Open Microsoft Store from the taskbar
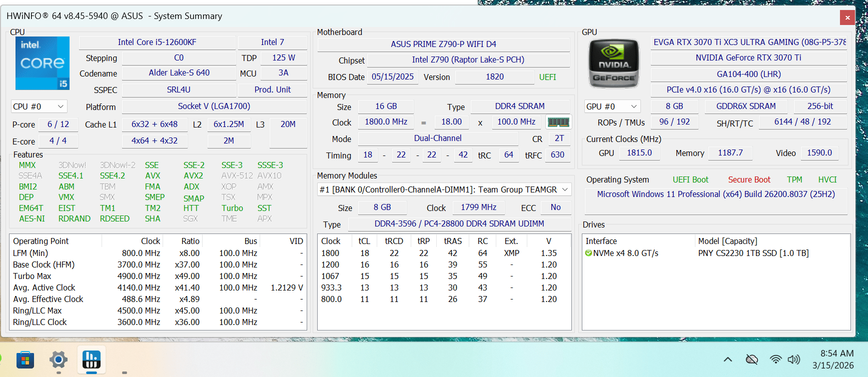Viewport: 868px width, 377px height. click(x=25, y=359)
